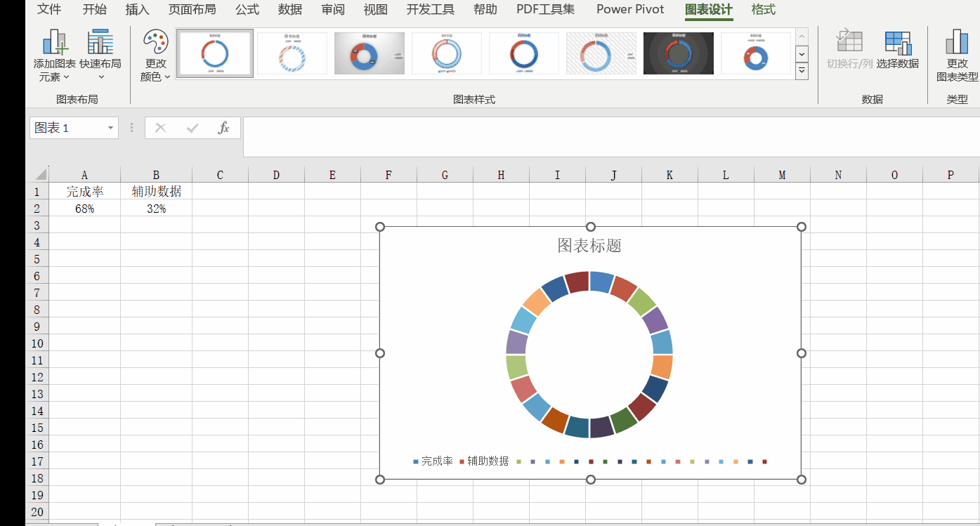Image resolution: width=980 pixels, height=526 pixels.
Task: Click the 选择数据 icon
Action: click(x=897, y=42)
